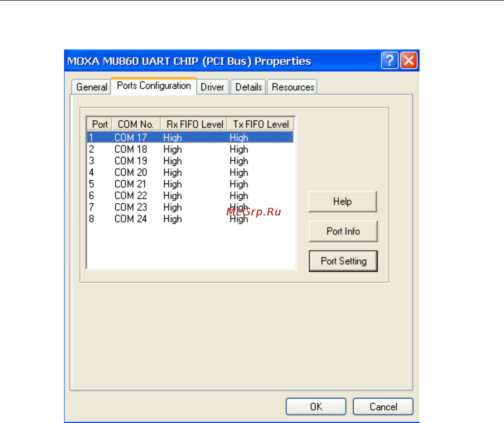The image size is (504, 423).
Task: Click the Tx FIFO Level column header
Action: (x=261, y=124)
